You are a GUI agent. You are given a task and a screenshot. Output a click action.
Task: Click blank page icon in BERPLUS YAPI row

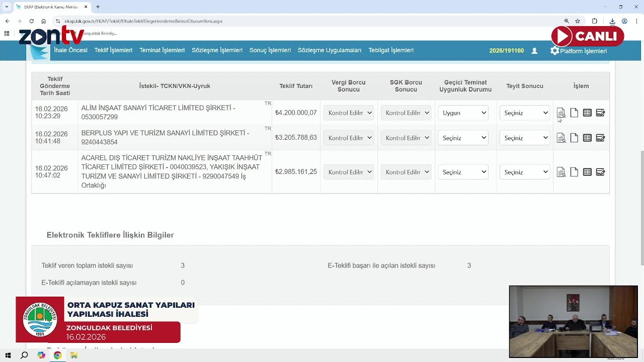pos(574,138)
